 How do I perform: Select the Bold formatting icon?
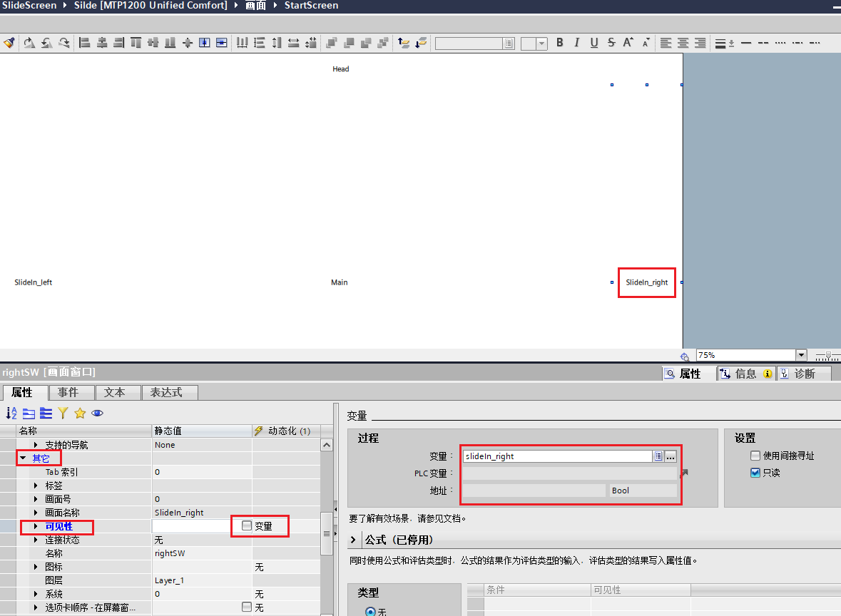(560, 43)
